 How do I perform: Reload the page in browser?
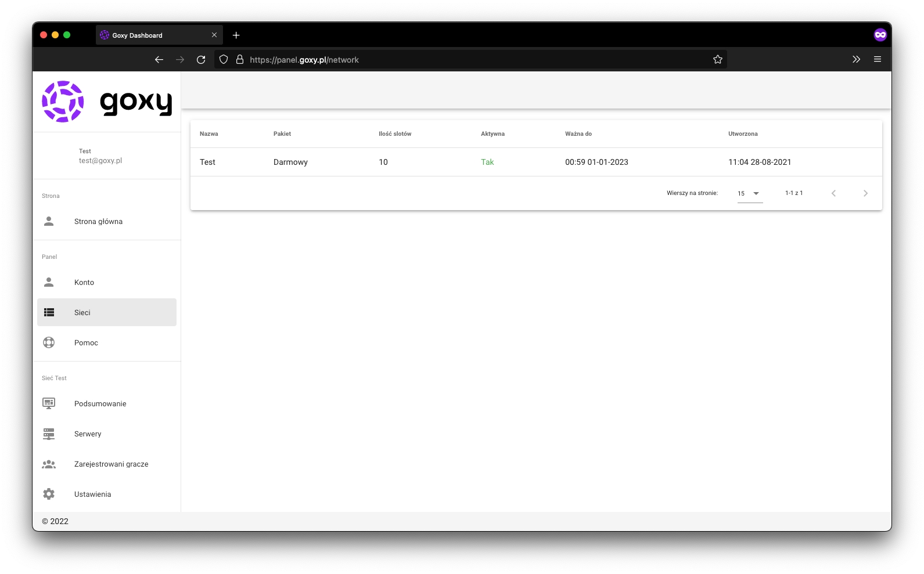[201, 60]
